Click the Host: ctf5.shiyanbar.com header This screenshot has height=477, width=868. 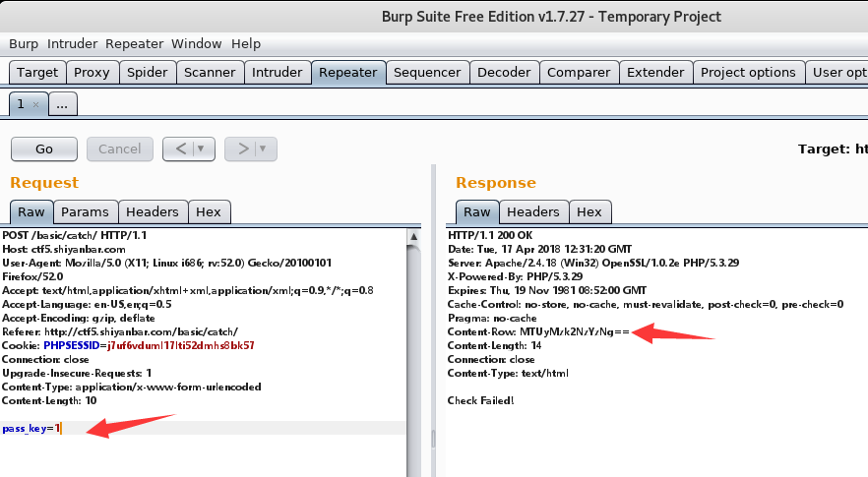click(x=64, y=249)
